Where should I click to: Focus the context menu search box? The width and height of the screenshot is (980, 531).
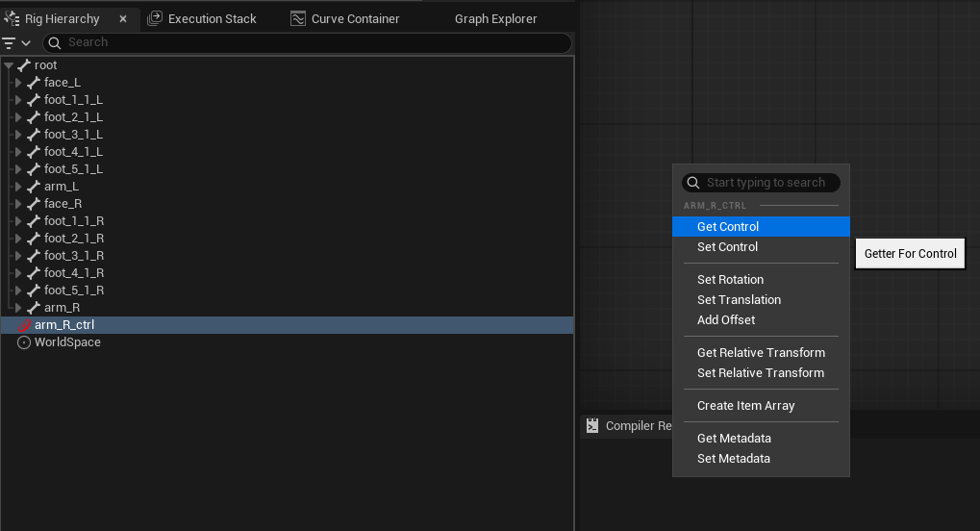point(761,183)
